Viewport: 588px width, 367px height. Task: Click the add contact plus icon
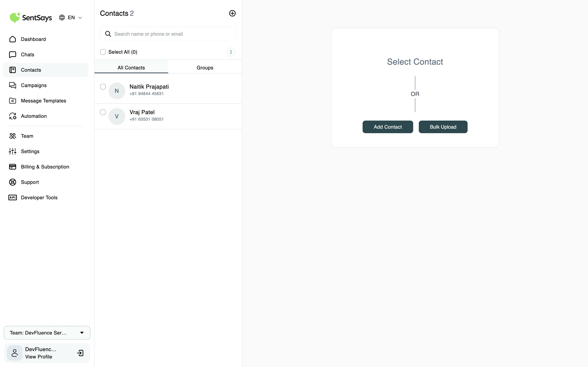point(232,13)
